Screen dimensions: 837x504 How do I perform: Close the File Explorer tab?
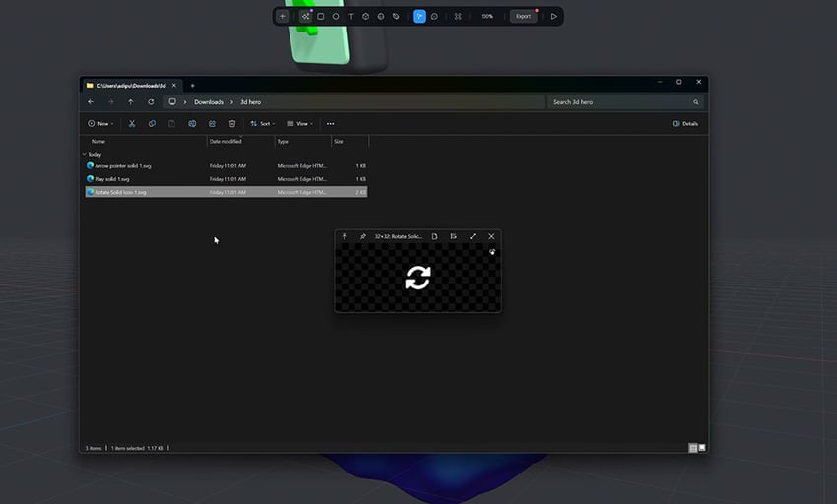click(x=174, y=85)
